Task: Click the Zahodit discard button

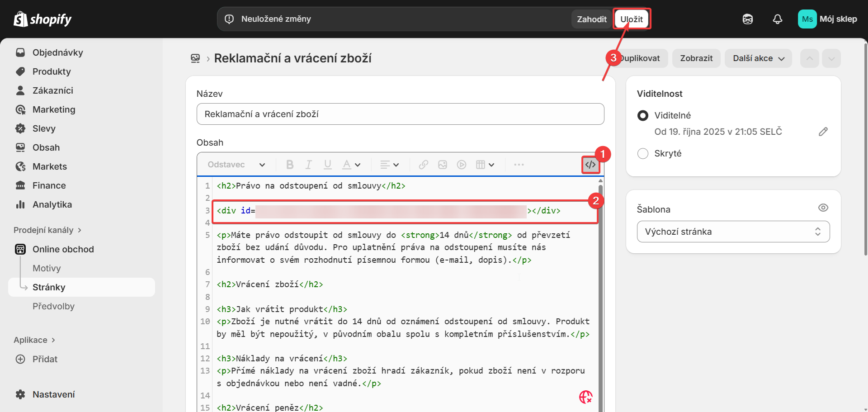Action: [x=591, y=19]
